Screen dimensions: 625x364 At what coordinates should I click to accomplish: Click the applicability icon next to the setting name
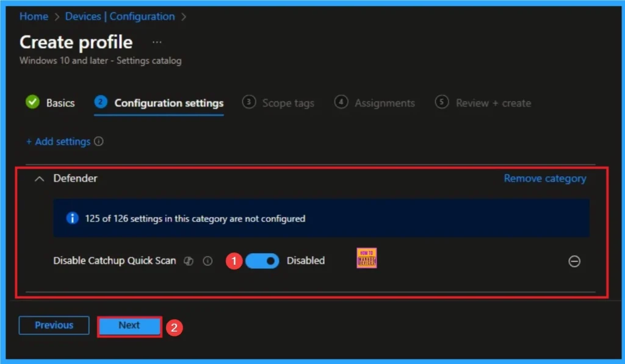[x=189, y=260]
